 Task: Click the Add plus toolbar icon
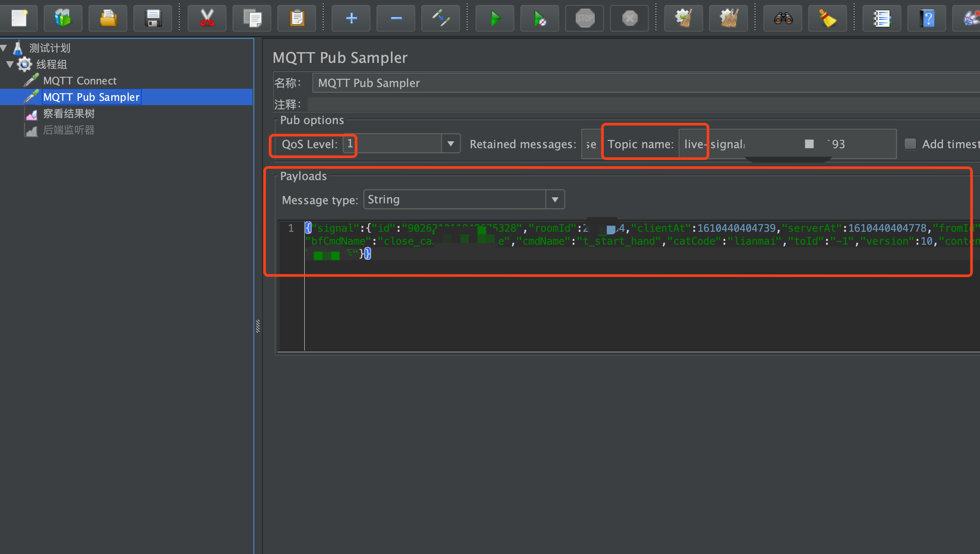[351, 18]
